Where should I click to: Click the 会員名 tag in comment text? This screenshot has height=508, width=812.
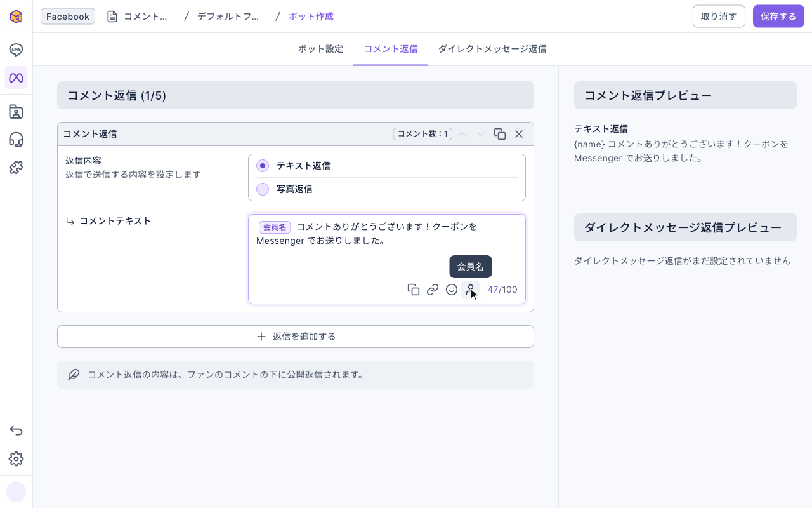[275, 227]
